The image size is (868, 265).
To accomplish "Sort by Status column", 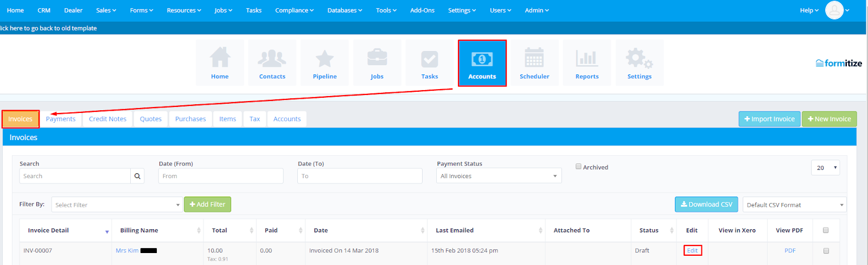I will pyautogui.click(x=654, y=230).
